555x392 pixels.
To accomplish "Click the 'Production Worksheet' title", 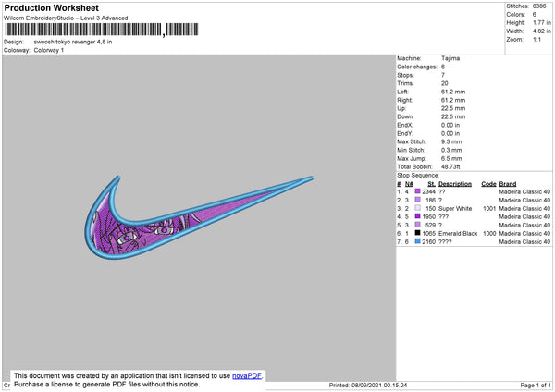I will click(51, 7).
